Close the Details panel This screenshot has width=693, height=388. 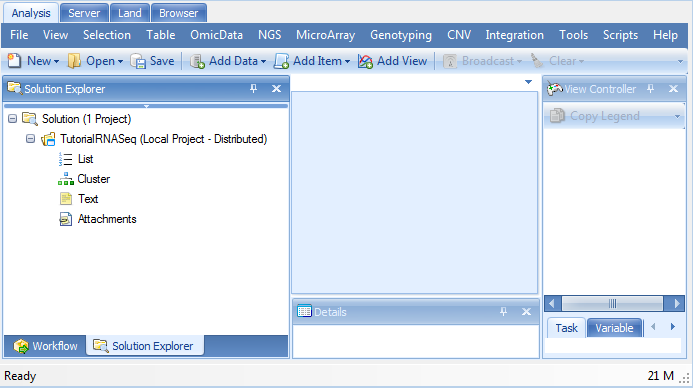[x=526, y=312]
